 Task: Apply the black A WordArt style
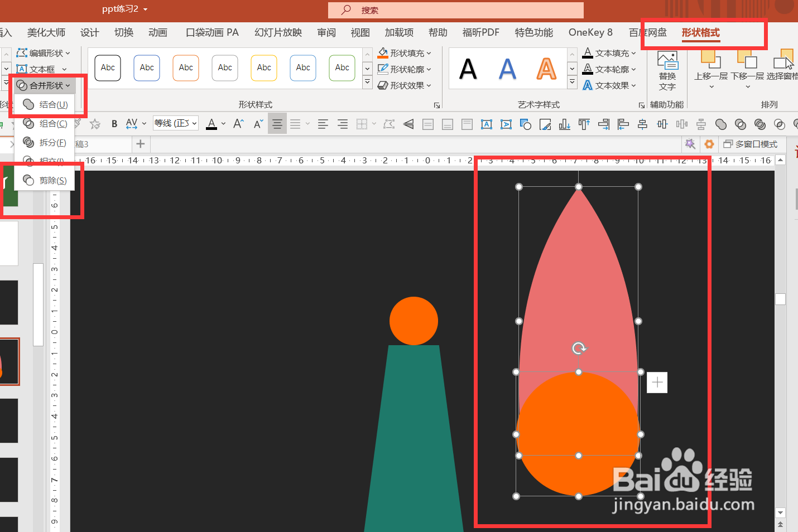click(468, 69)
